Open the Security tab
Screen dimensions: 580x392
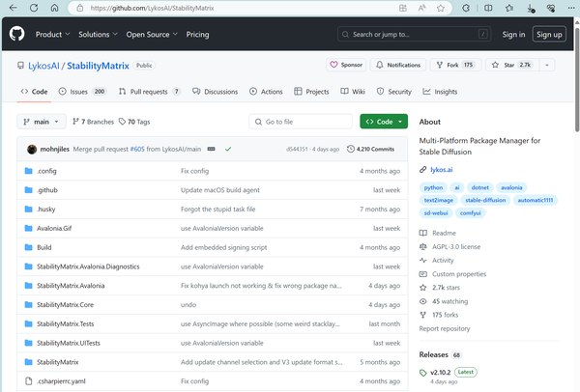click(x=394, y=92)
